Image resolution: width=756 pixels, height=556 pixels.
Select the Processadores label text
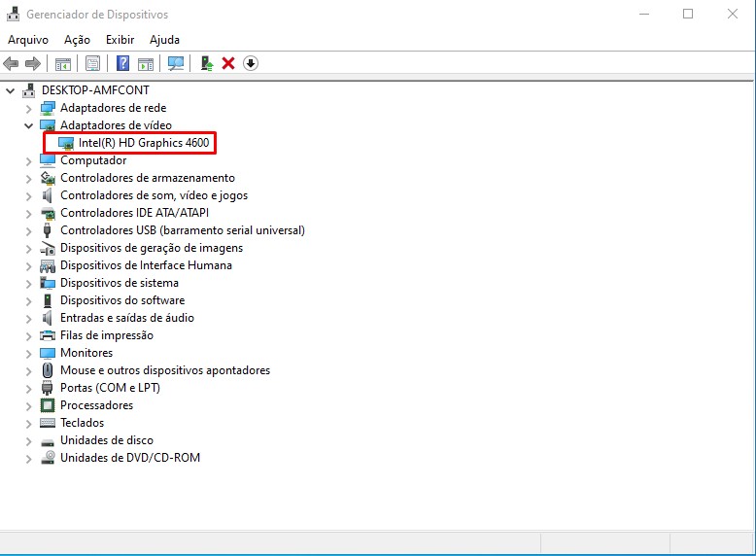tap(96, 405)
